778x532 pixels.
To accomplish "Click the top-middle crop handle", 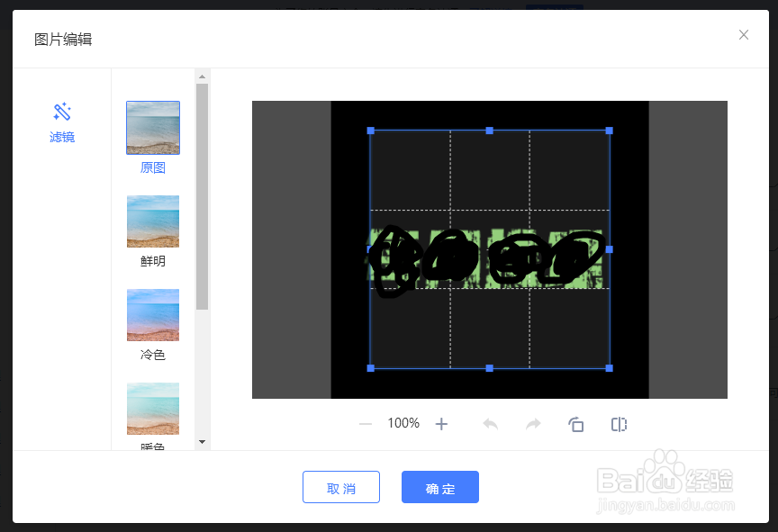I will (490, 131).
